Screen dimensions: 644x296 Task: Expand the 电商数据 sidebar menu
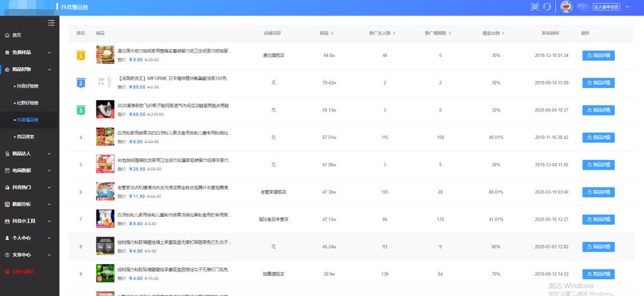[29, 170]
